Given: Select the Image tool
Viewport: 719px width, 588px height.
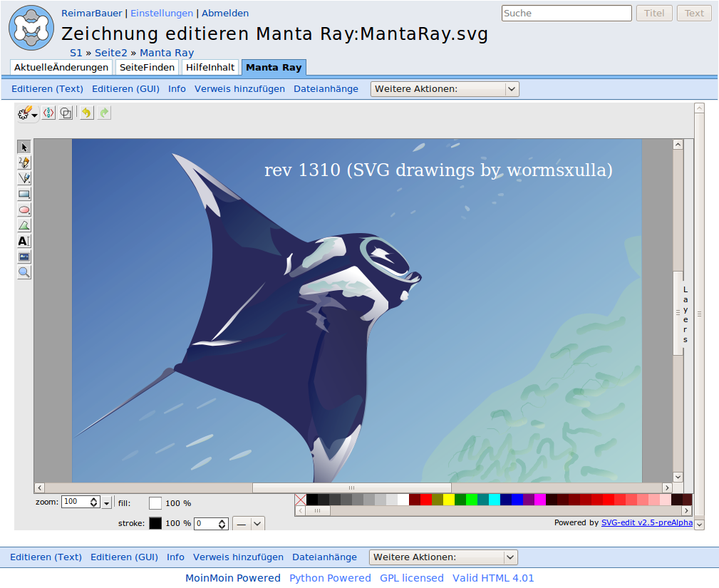Looking at the screenshot, I should 24,257.
